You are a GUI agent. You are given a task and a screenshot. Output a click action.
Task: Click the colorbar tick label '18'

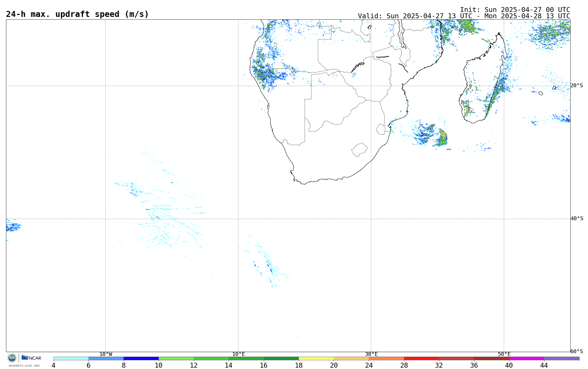(x=299, y=365)
